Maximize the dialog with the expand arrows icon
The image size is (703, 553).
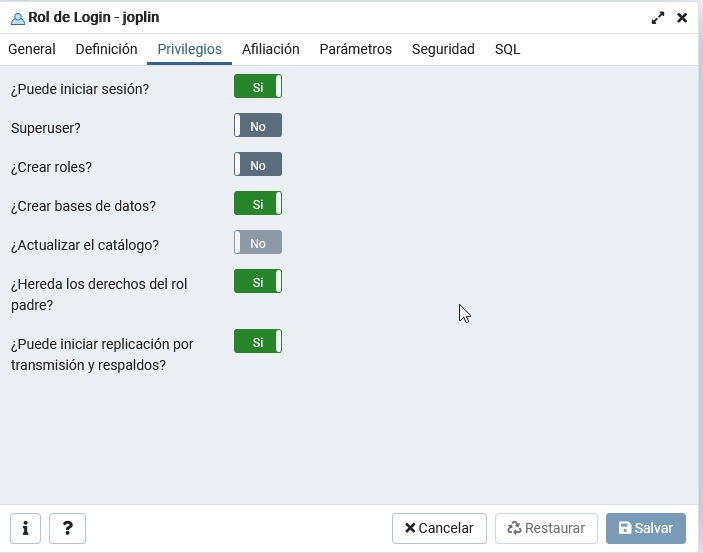pos(658,18)
